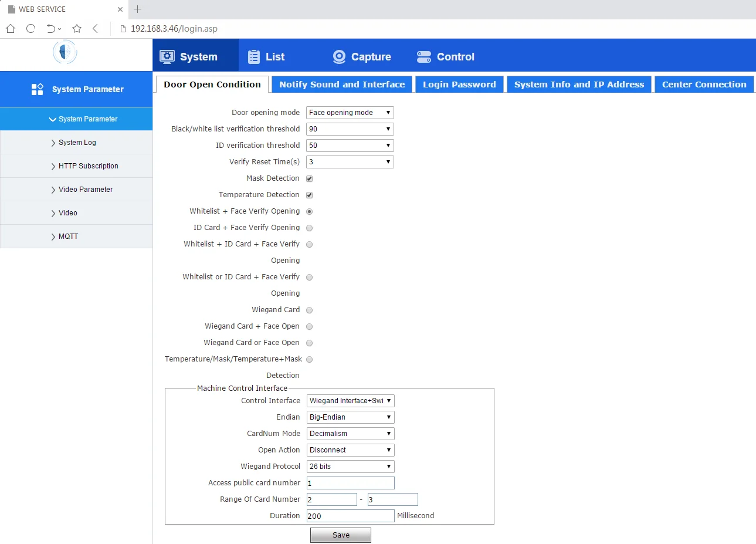Screen dimensions: 756x544
Task: Open the Login Password tab
Action: [459, 85]
